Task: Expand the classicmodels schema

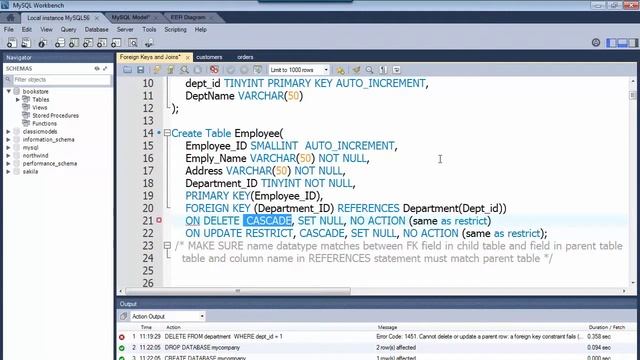Action: 9,131
